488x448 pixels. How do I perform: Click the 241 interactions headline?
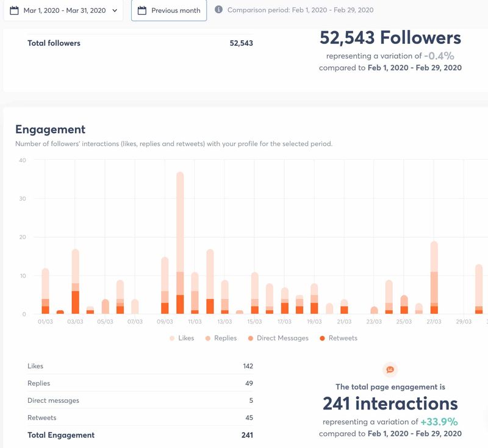[390, 403]
